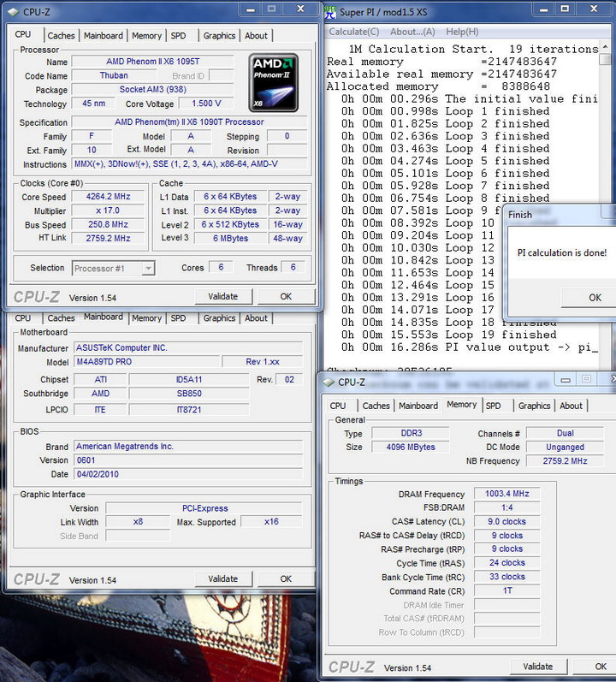Screen dimensions: 616x682
Task: Click the Channels # value Dual
Action: point(565,433)
